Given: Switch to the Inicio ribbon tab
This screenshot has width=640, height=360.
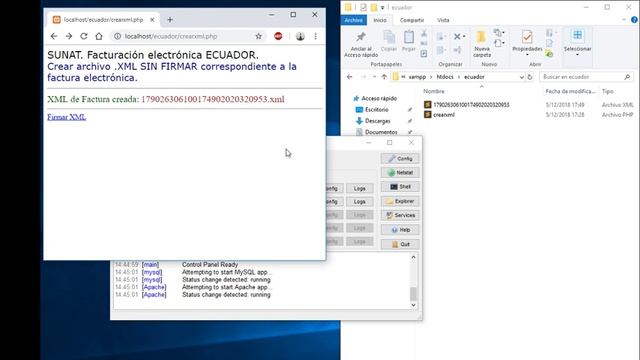Looking at the screenshot, I should pos(380,20).
